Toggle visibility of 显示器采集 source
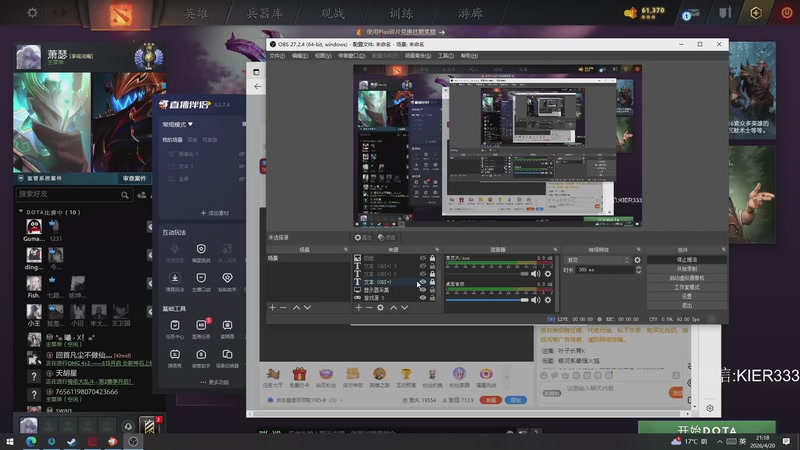The height and width of the screenshot is (450, 800). click(422, 290)
